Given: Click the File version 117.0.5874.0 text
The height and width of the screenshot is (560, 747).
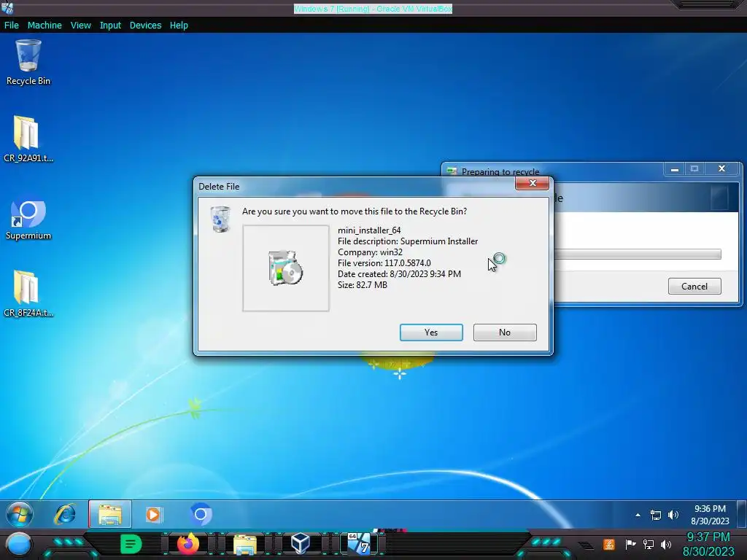Looking at the screenshot, I should tap(384, 262).
